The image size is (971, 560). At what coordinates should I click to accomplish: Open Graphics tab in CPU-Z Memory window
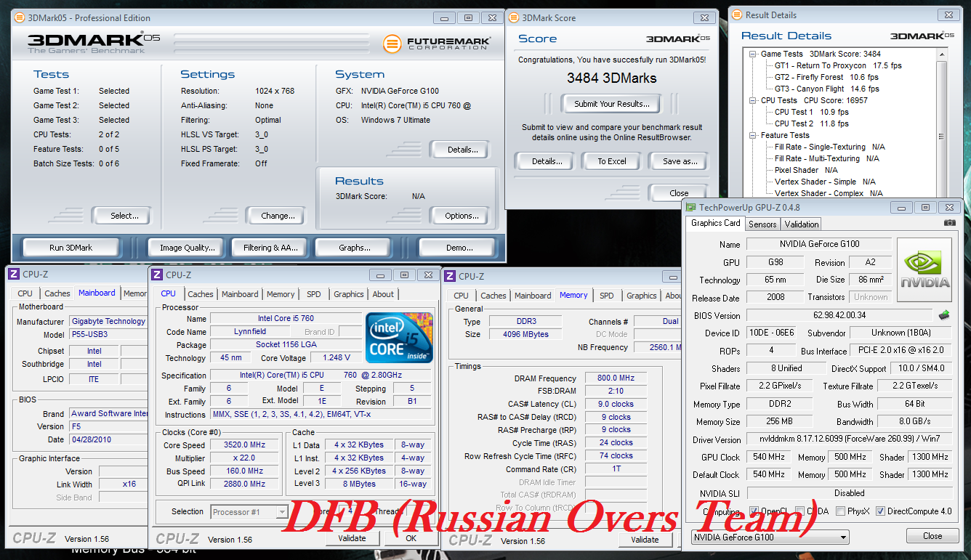[x=641, y=296]
